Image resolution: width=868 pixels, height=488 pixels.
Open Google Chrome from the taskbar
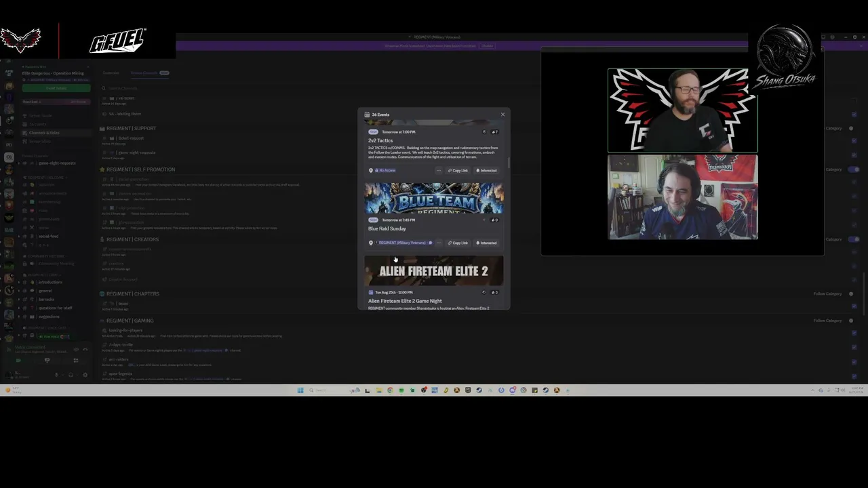(390, 390)
